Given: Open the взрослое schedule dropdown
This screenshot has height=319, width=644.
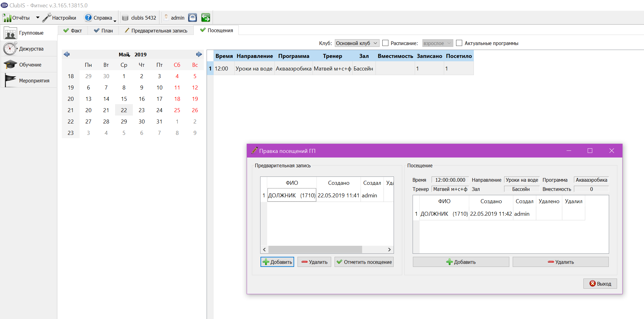Looking at the screenshot, I should tap(437, 43).
